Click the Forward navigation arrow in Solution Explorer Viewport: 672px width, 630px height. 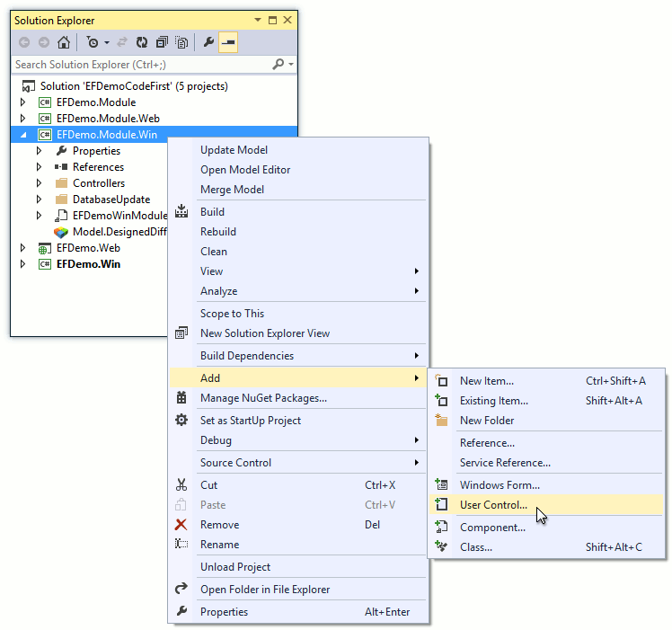click(x=44, y=42)
